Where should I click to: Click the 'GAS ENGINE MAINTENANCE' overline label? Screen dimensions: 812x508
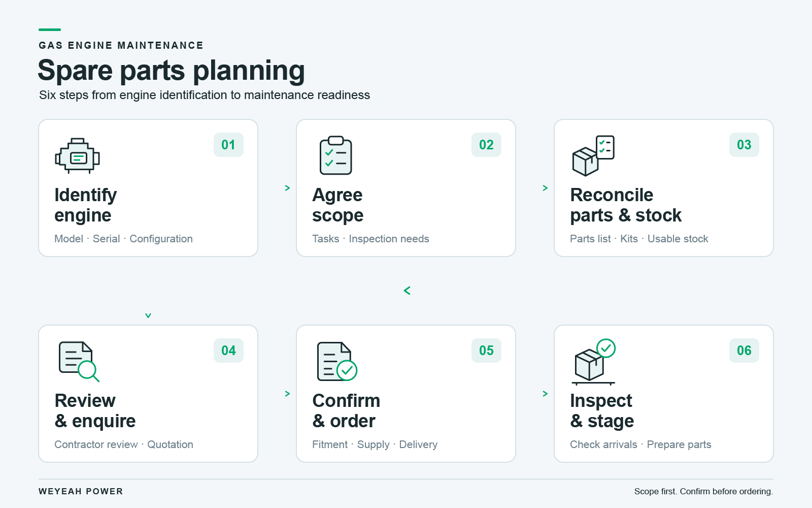coord(121,45)
